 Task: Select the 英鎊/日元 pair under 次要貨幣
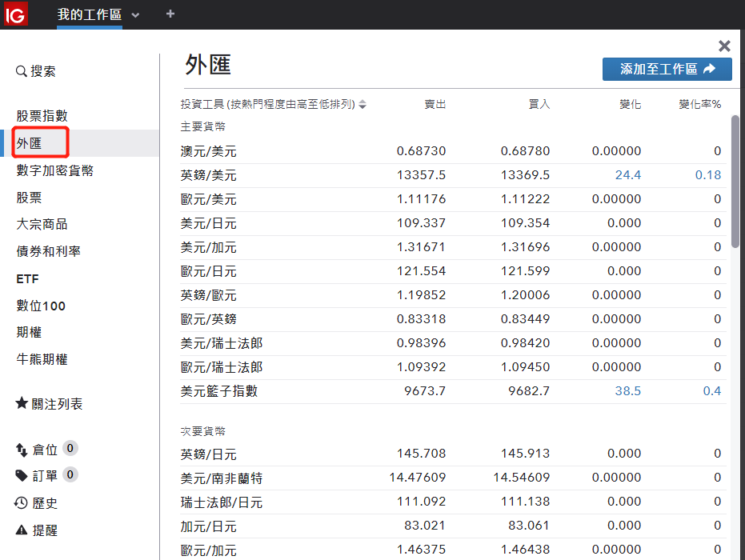[x=208, y=453]
